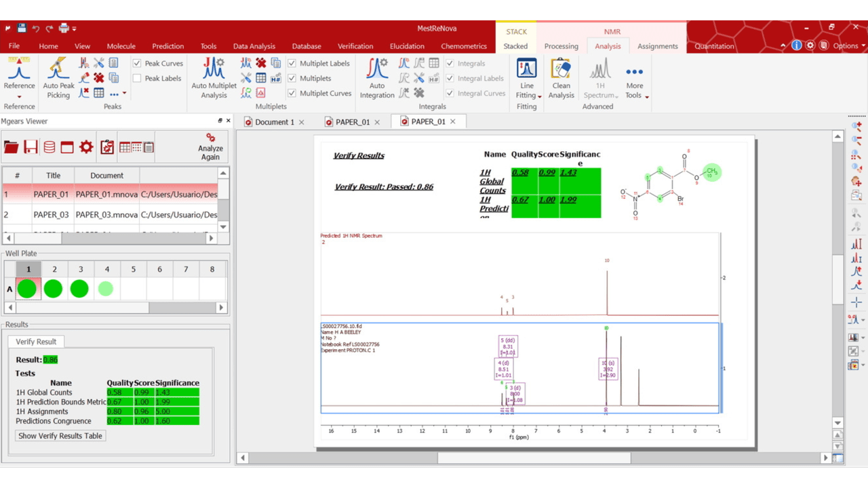The image size is (868, 488).
Task: Start Auto Multiplet Analysis
Action: tap(214, 79)
